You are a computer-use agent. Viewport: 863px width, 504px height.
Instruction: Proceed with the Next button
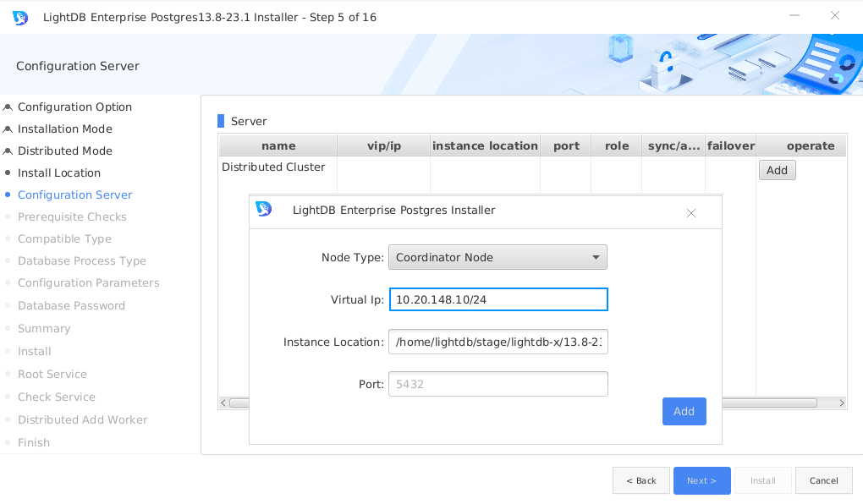[x=701, y=480]
